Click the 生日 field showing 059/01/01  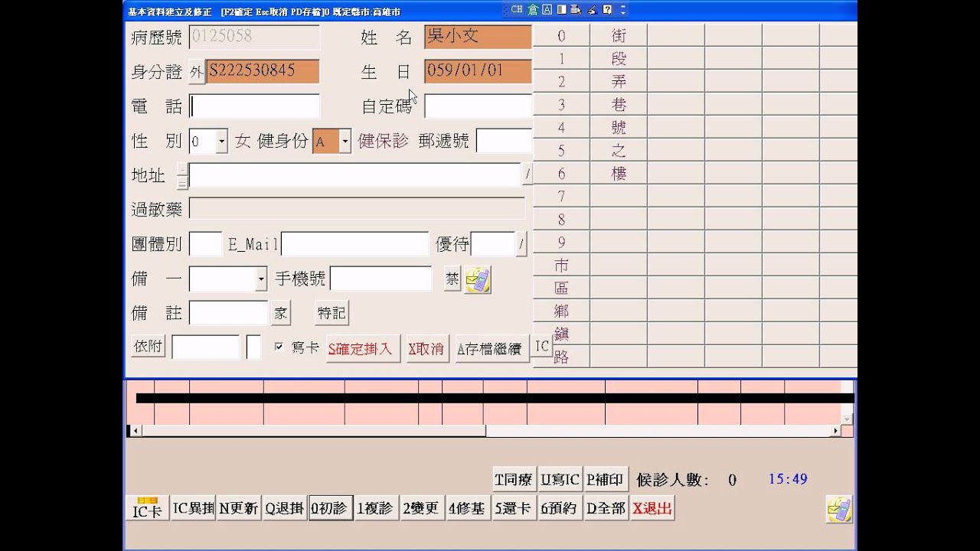(478, 71)
